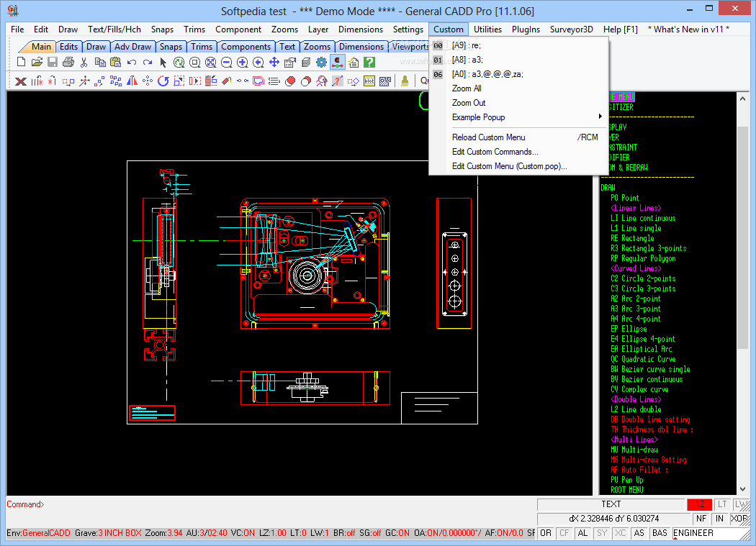The width and height of the screenshot is (756, 546).
Task: Click RE Rectangle in side menu
Action: click(632, 238)
